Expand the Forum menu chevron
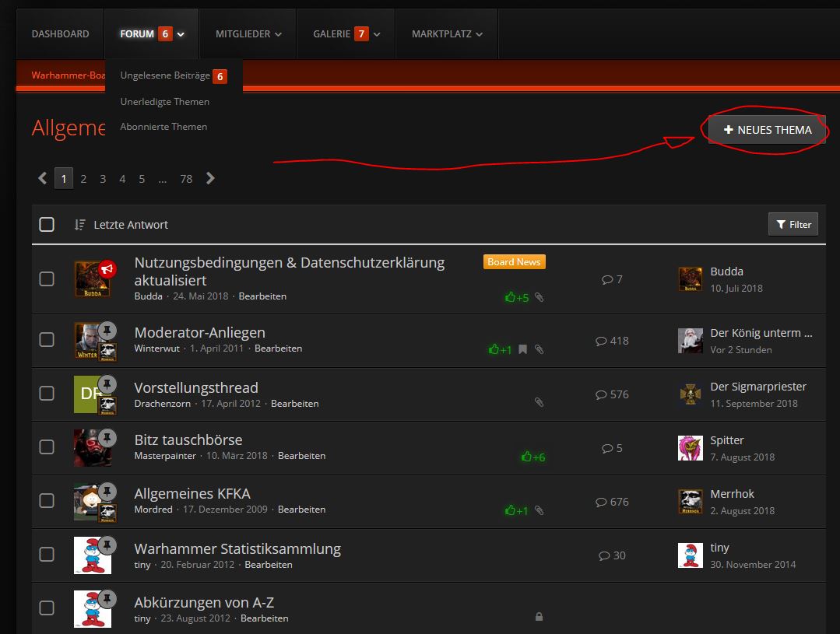 coord(181,34)
